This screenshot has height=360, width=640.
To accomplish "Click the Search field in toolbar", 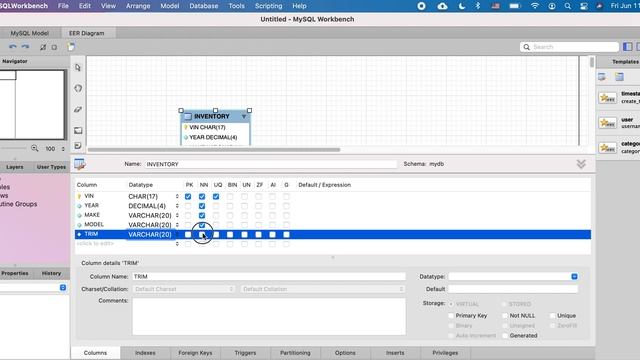I will click(569, 47).
